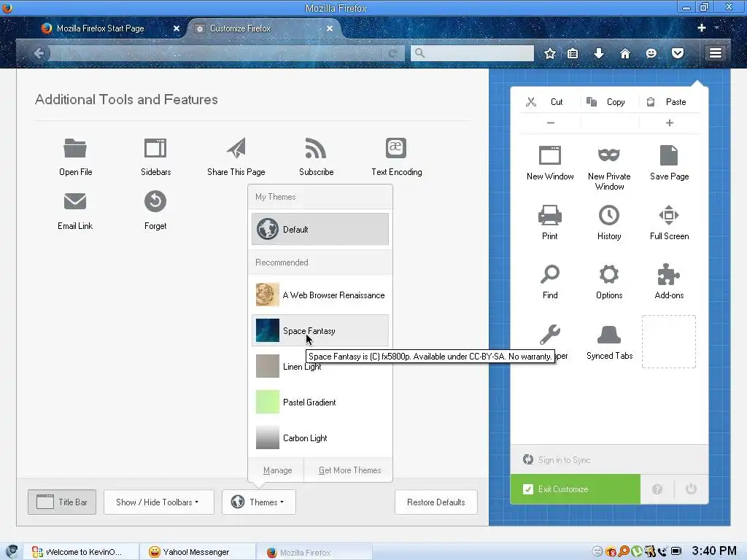Close the Mozilla Firefox Start Page tab
This screenshot has width=747, height=560.
tap(177, 28)
